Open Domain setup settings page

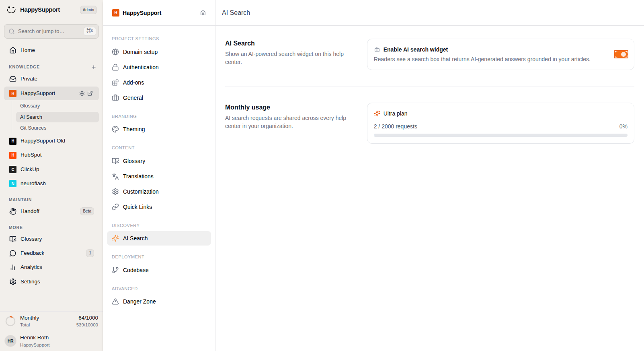[x=159, y=52]
